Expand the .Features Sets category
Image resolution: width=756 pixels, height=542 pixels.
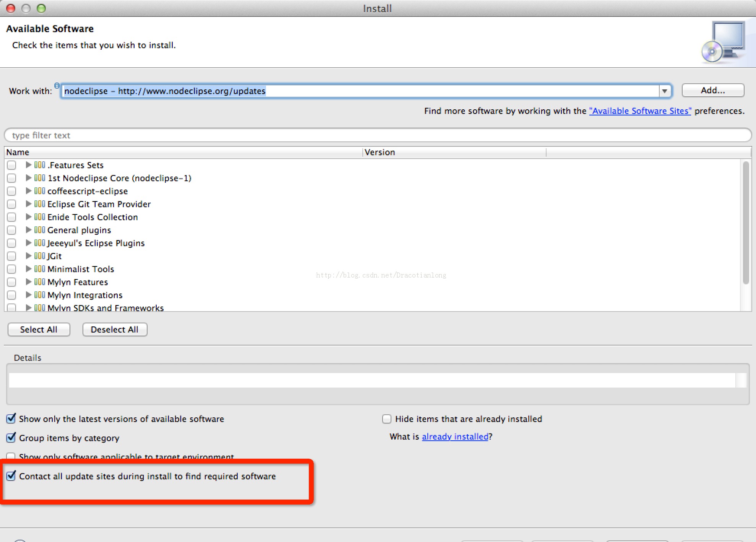pyautogui.click(x=28, y=165)
